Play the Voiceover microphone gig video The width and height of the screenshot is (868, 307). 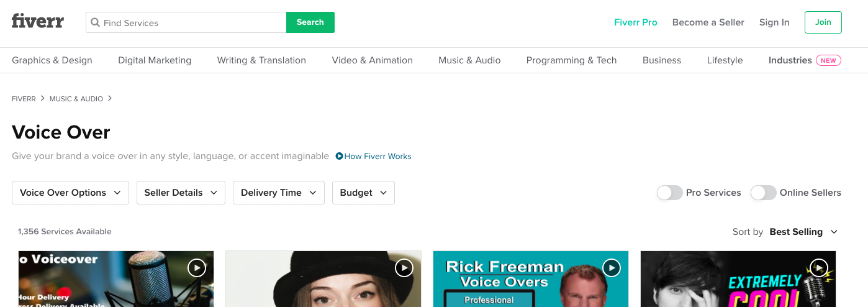(197, 268)
